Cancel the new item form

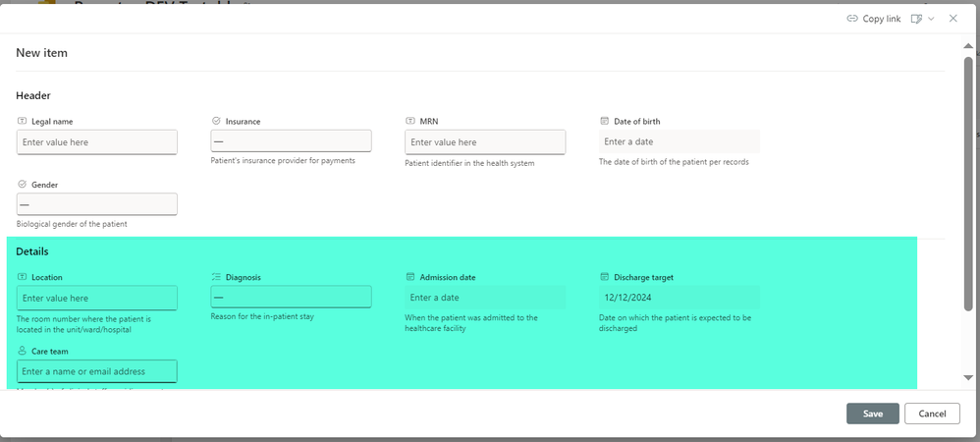pos(932,414)
